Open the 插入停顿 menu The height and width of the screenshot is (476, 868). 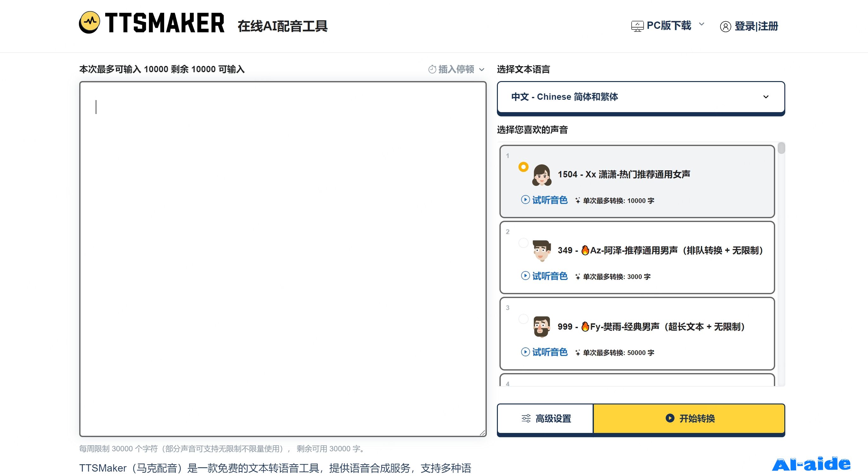tap(457, 69)
